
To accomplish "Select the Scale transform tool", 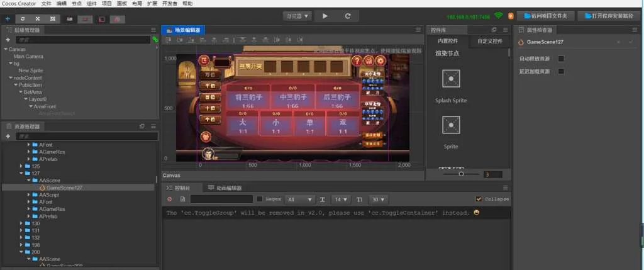I will click(x=37, y=19).
